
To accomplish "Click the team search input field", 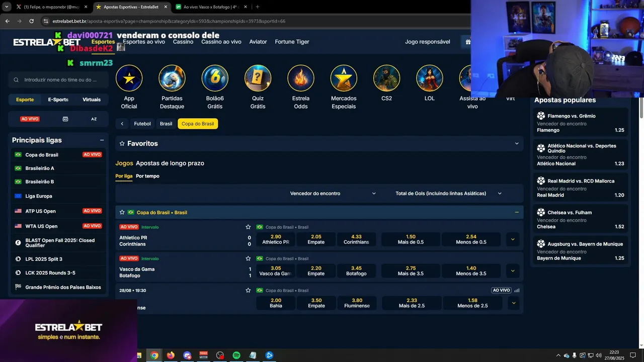I will (x=58, y=79).
